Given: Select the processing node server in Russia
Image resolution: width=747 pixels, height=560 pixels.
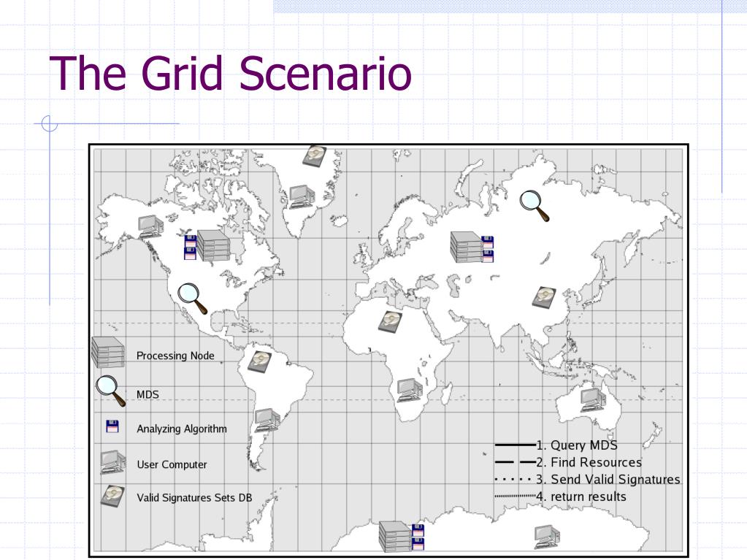Looking at the screenshot, I should [467, 247].
